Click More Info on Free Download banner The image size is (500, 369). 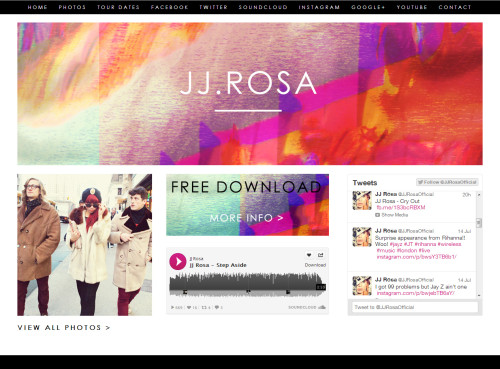pyautogui.click(x=246, y=218)
